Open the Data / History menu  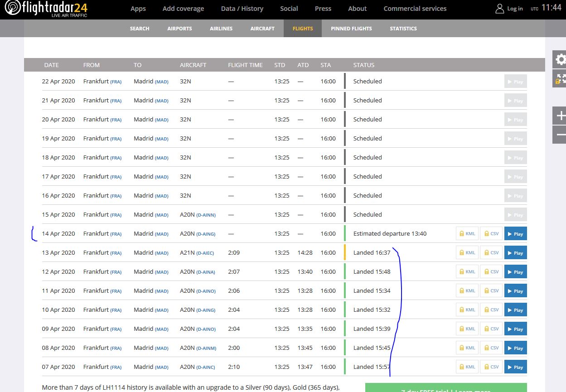tap(242, 9)
